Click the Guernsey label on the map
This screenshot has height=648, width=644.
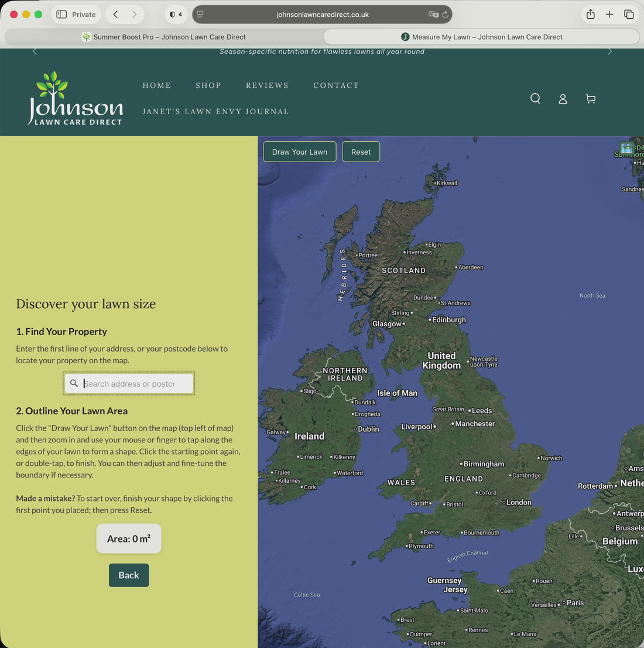point(444,580)
